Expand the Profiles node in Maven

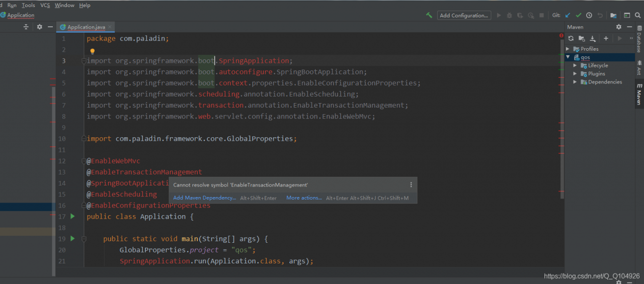point(568,49)
